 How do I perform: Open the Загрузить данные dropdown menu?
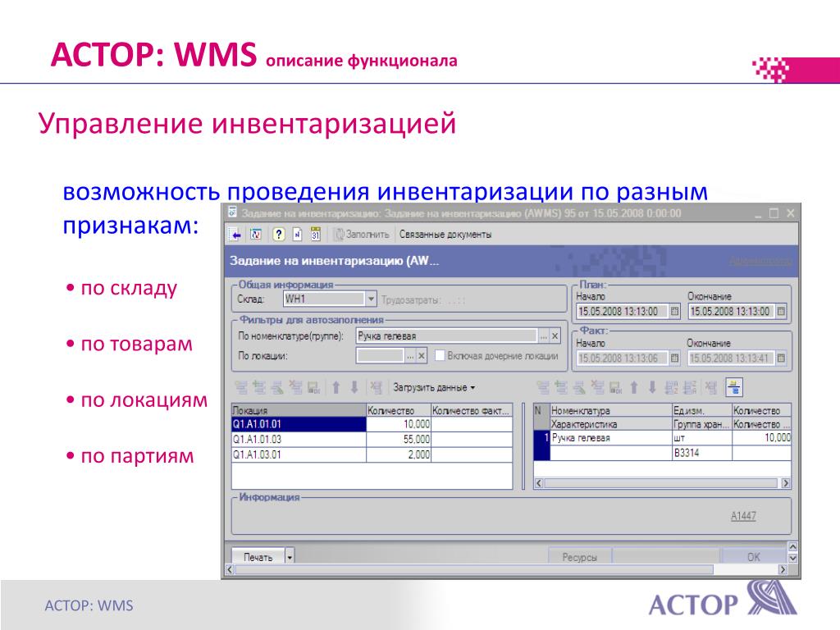(x=434, y=387)
